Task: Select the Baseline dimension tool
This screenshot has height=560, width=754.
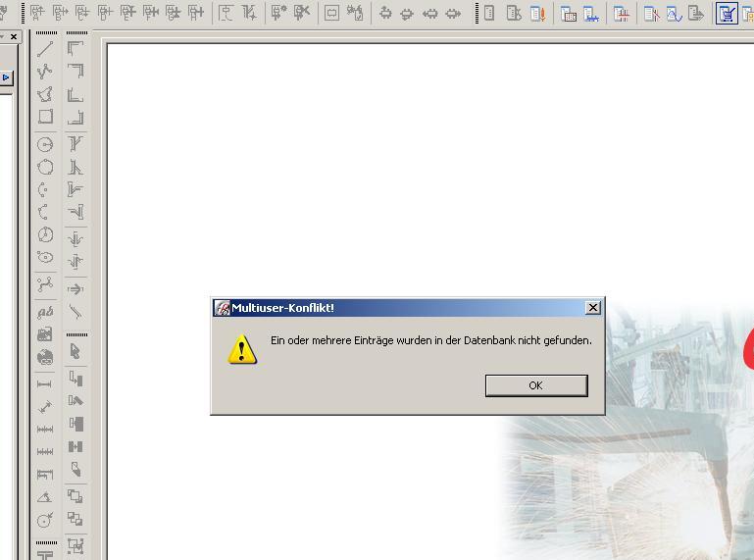Action: [45, 475]
